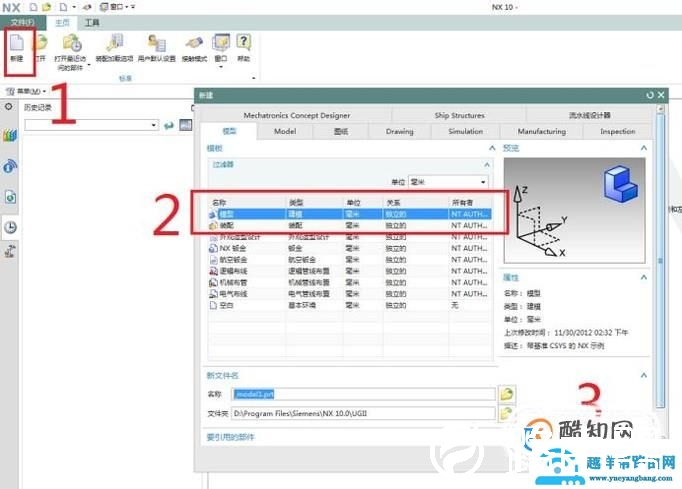Click the reset icon in the 新建 dialog title bar

(650, 95)
